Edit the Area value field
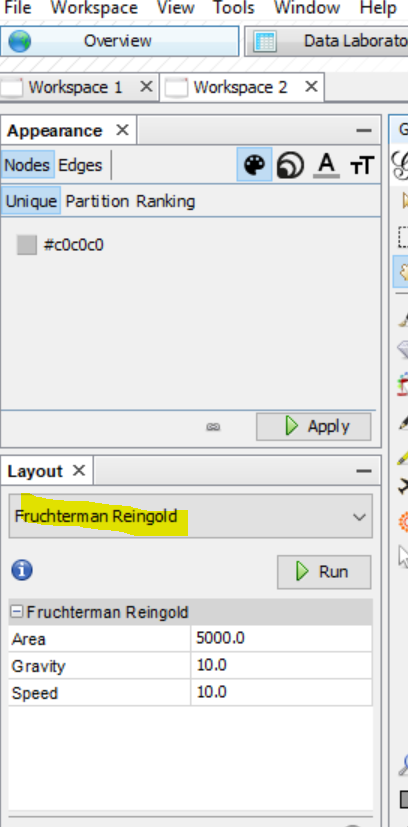Image resolution: width=408 pixels, height=827 pixels. (x=281, y=639)
